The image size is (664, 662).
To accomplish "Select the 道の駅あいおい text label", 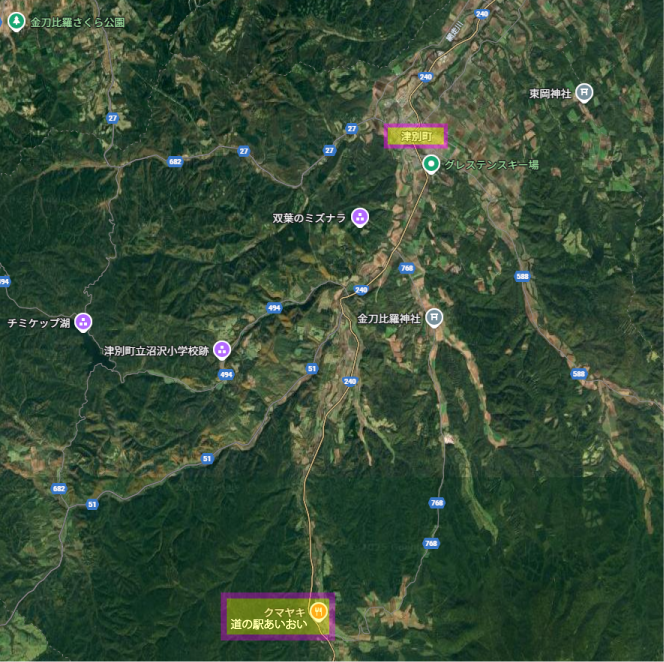I will [x=268, y=624].
